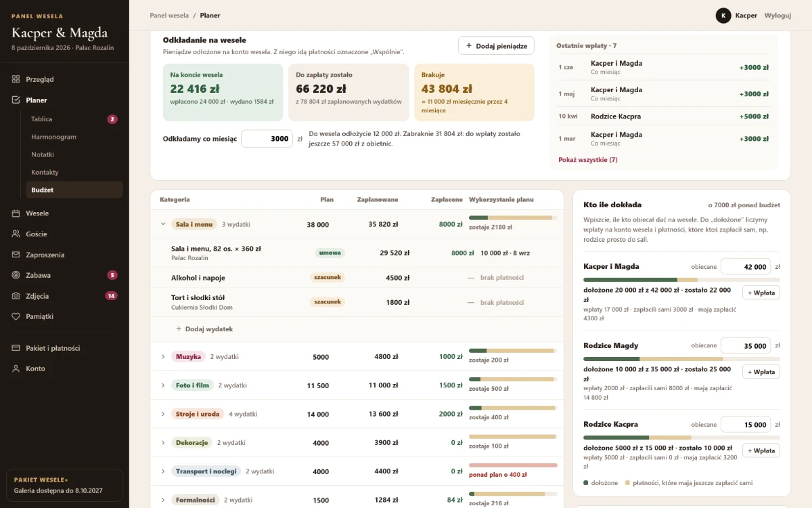The width and height of the screenshot is (812, 508).
Task: Click Panel wesela breadcrumb link
Action: (x=169, y=16)
